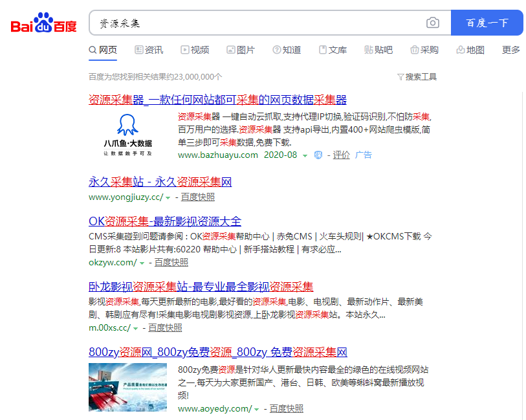Expand dropdown arrow after m.00xs.cc

pyautogui.click(x=135, y=329)
